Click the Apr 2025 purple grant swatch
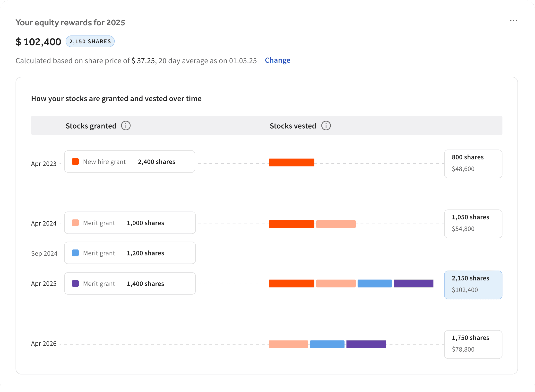This screenshot has width=535, height=392. point(75,284)
